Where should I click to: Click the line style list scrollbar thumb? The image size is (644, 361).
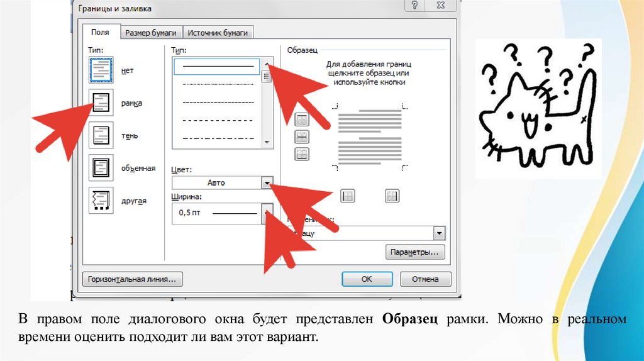pyautogui.click(x=267, y=77)
